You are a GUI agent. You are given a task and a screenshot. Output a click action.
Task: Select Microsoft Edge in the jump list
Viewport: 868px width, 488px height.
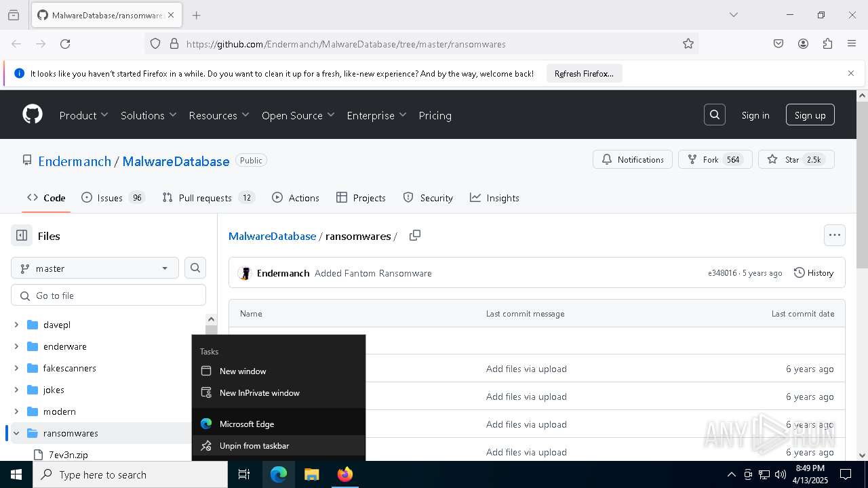[279, 424]
